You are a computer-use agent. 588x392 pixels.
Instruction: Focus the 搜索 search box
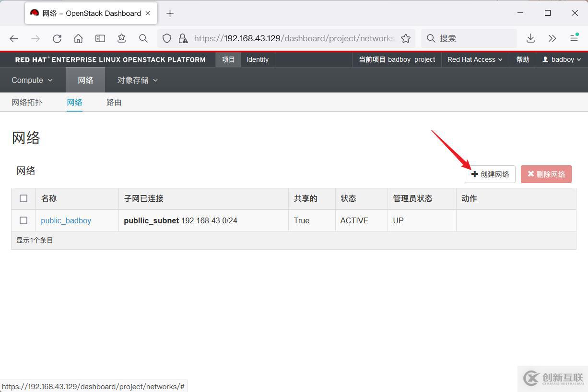(x=469, y=38)
